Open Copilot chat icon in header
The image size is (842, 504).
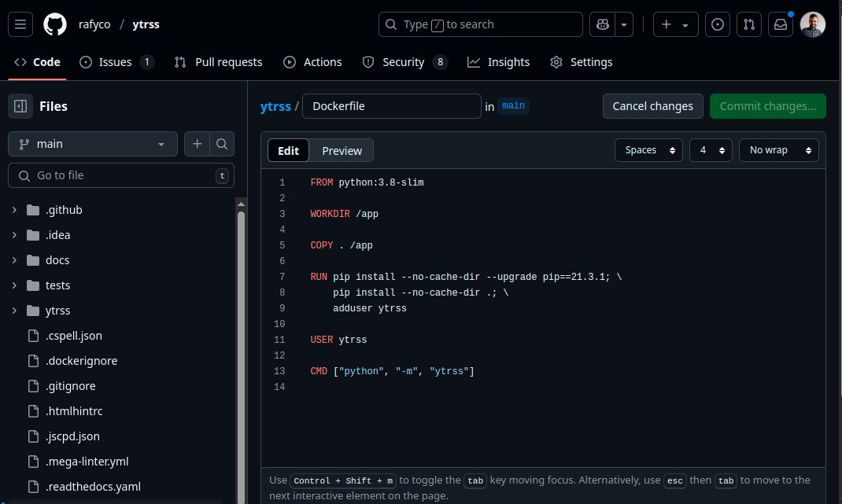(x=602, y=24)
